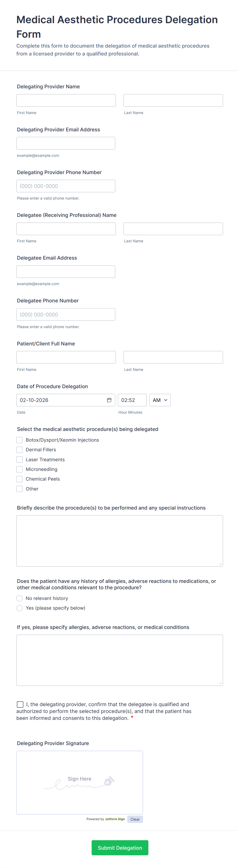The width and height of the screenshot is (237, 868).
Task: Focus the Hour Minutes time field
Action: (132, 400)
